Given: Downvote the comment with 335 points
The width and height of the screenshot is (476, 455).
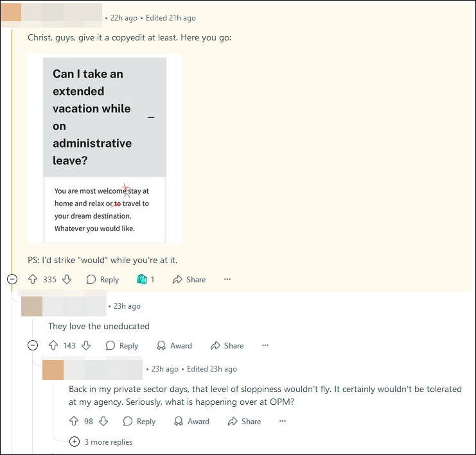Looking at the screenshot, I should (67, 279).
